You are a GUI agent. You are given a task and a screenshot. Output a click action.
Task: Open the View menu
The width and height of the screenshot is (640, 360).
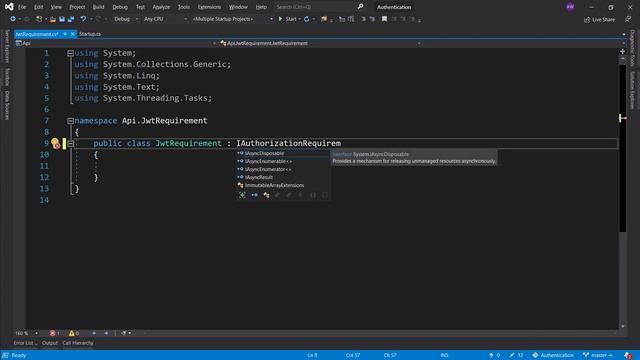coord(56,7)
